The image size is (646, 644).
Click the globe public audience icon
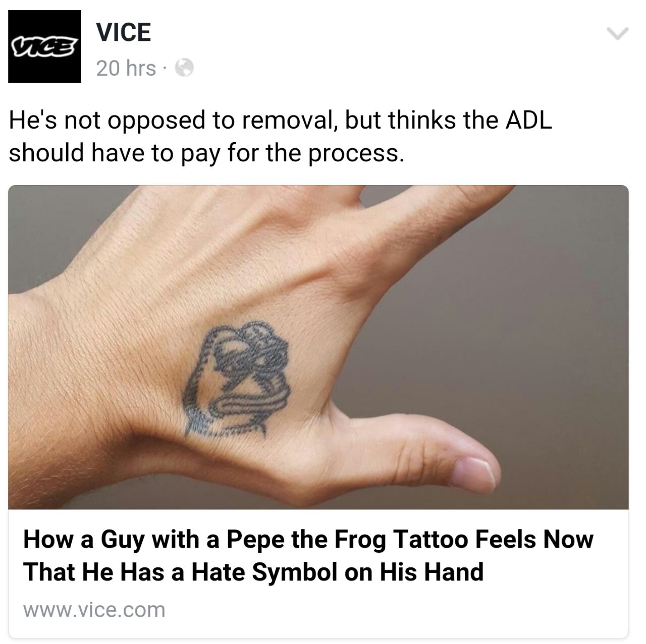pos(184,68)
